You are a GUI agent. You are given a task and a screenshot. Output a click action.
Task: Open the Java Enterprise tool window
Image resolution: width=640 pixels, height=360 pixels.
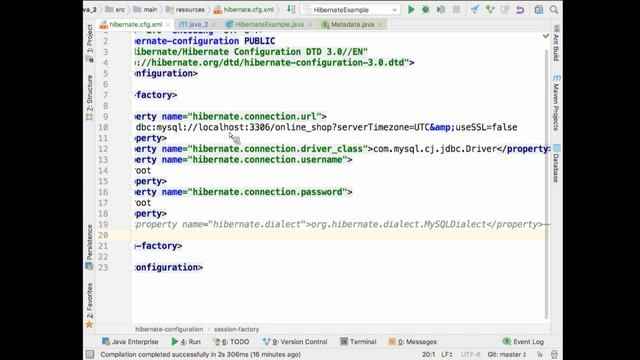tap(130, 342)
